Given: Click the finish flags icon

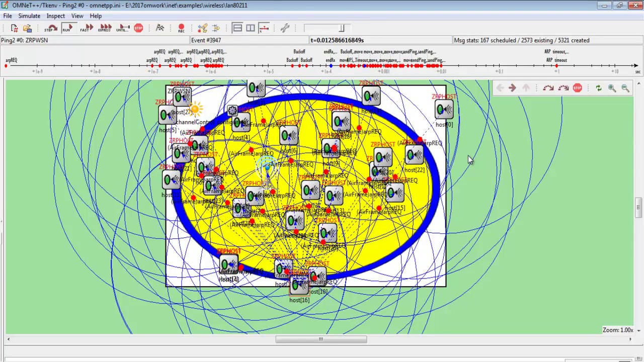Looking at the screenshot, I should tap(160, 28).
